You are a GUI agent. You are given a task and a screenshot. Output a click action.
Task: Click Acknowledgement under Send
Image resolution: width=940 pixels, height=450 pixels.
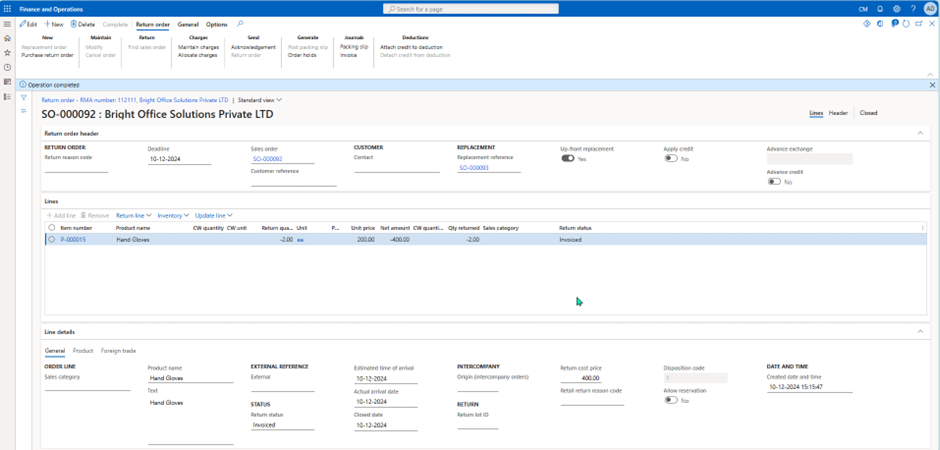click(x=254, y=47)
